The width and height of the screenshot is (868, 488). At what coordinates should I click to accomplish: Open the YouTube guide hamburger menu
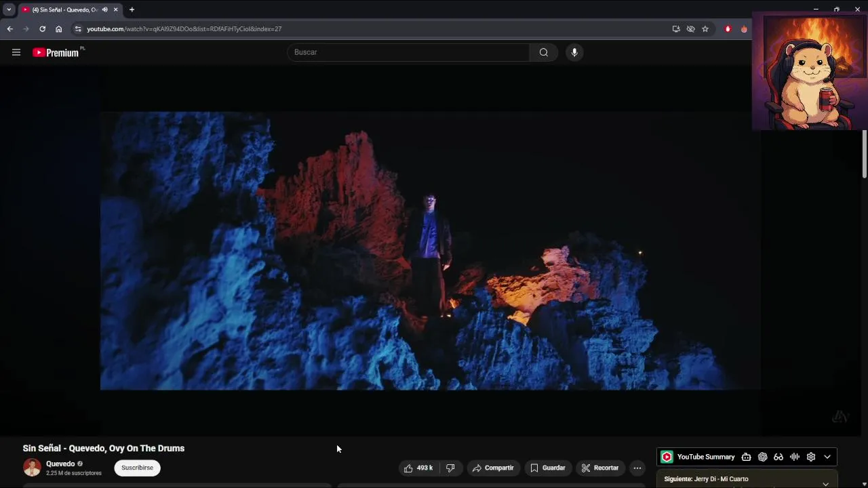16,52
